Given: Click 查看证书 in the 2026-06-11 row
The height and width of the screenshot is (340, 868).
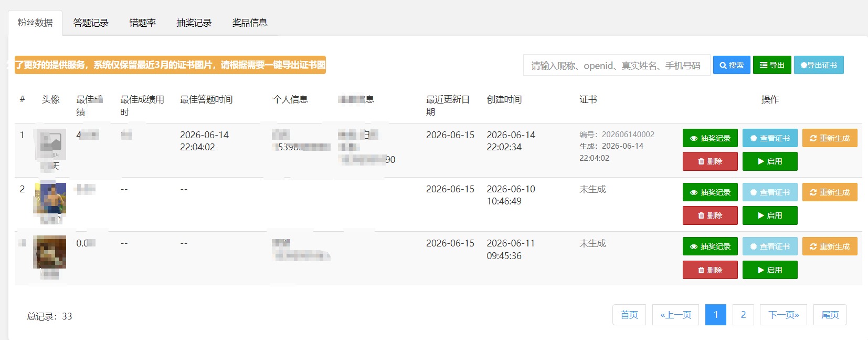Looking at the screenshot, I should tap(770, 246).
